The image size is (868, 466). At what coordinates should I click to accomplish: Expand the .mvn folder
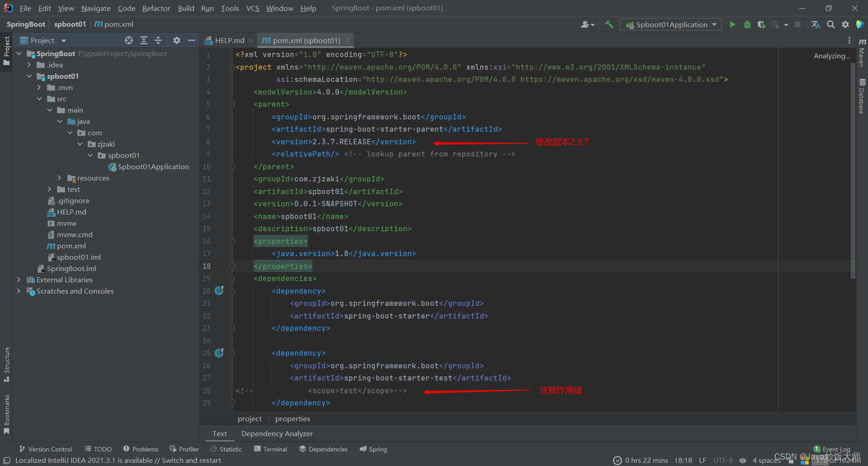pos(39,87)
